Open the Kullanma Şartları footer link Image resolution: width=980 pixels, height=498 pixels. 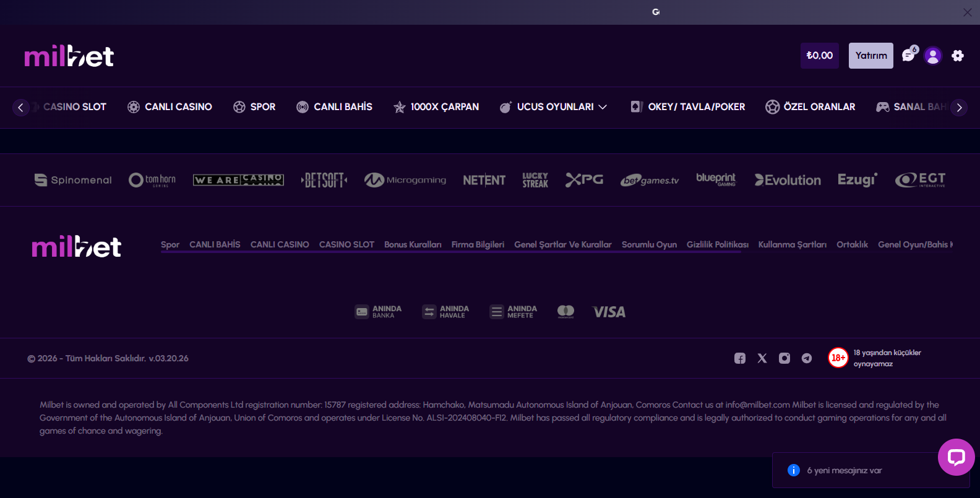(x=793, y=245)
